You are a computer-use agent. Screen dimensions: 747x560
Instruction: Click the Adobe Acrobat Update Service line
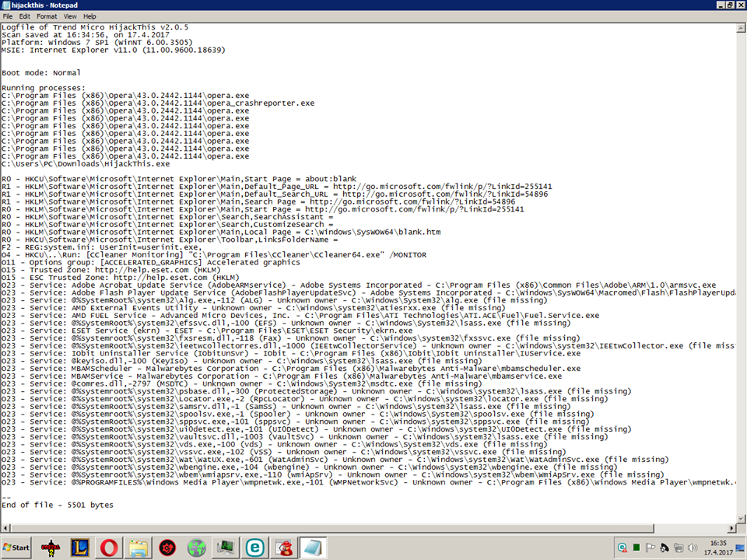pyautogui.click(x=359, y=285)
